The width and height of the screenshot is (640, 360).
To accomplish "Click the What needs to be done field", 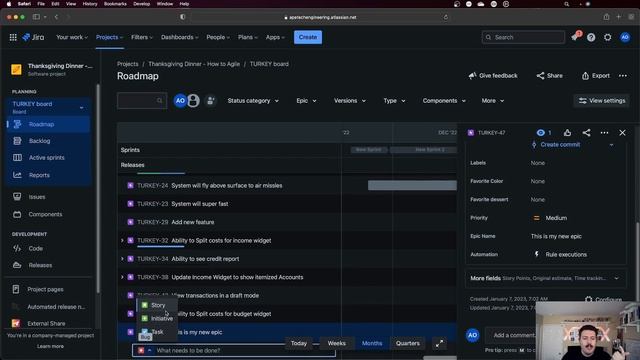I will click(234, 351).
